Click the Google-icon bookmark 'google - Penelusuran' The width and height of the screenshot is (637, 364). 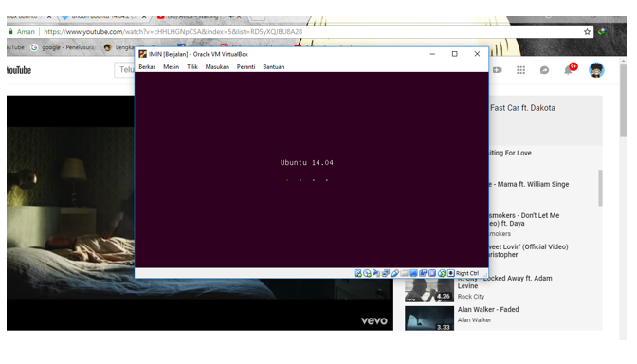pyautogui.click(x=63, y=47)
